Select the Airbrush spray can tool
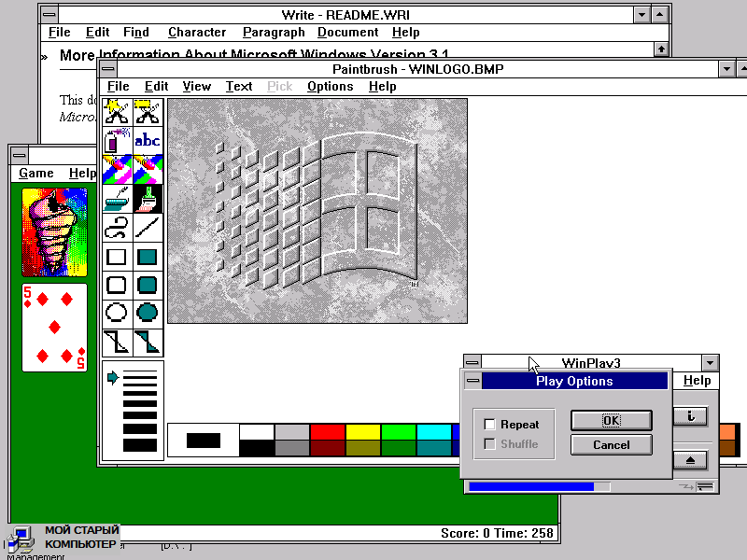Image resolution: width=747 pixels, height=560 pixels. click(x=117, y=141)
